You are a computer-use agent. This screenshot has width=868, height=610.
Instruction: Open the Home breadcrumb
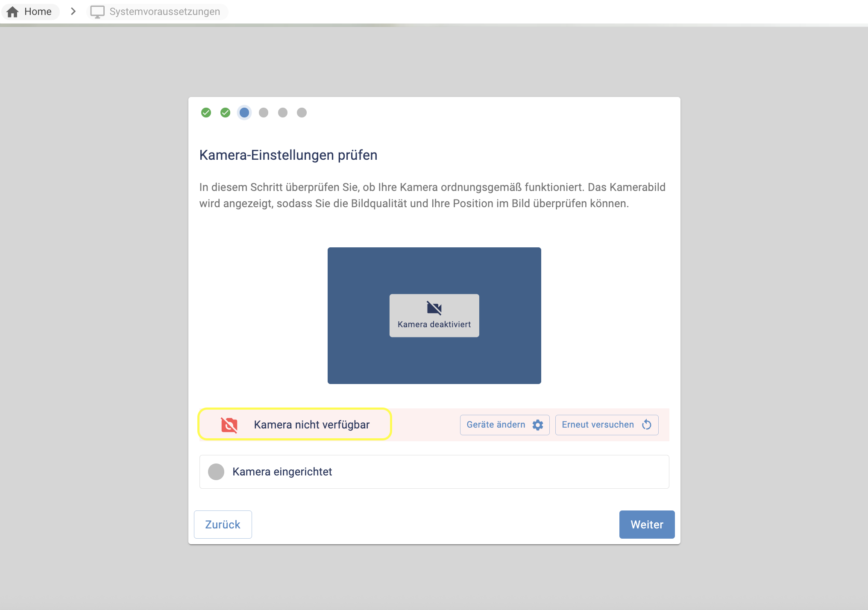coord(38,12)
